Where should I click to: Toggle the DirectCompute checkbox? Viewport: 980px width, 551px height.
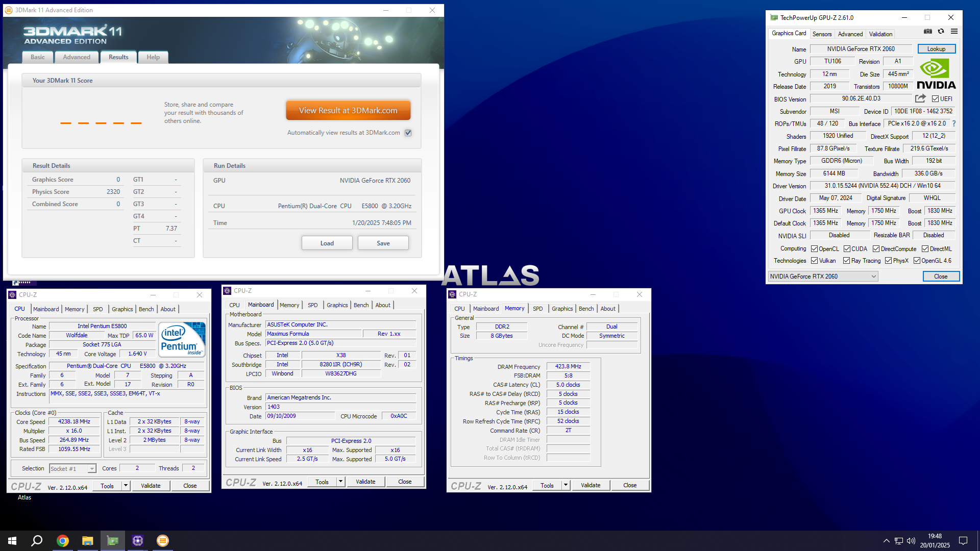(x=876, y=249)
